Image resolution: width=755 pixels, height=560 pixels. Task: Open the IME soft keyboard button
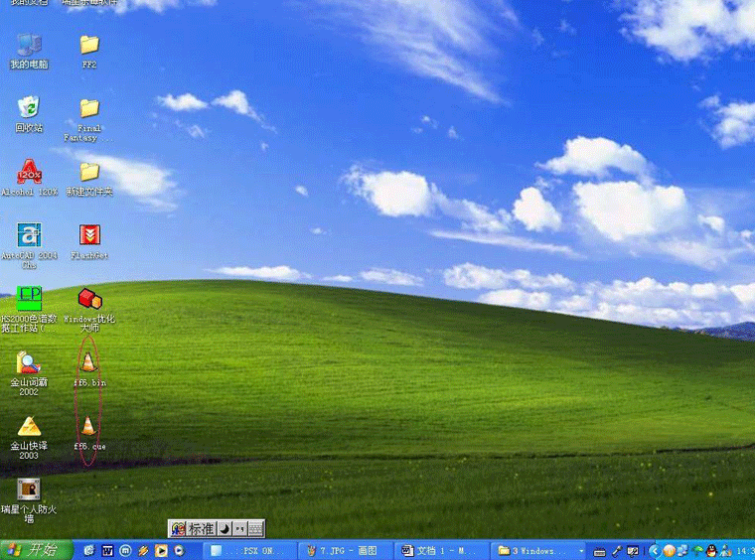pos(256,529)
